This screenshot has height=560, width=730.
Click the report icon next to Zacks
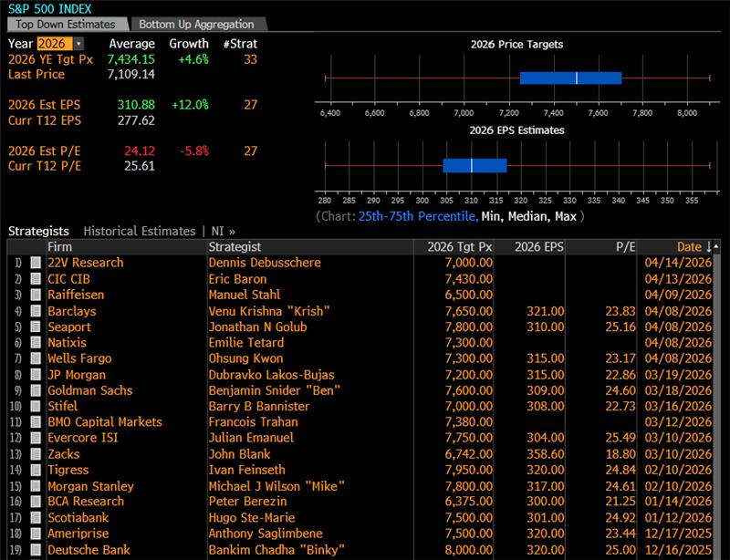[36, 454]
